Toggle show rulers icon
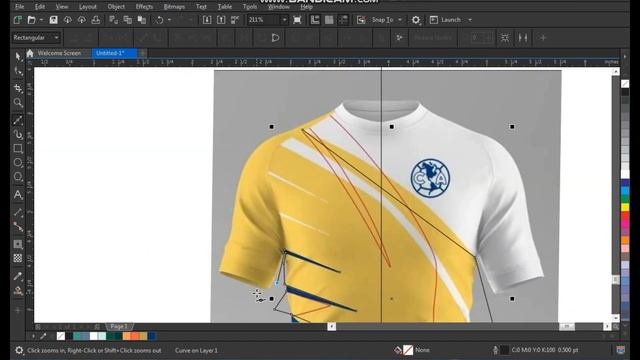The height and width of the screenshot is (360, 640). [x=315, y=20]
